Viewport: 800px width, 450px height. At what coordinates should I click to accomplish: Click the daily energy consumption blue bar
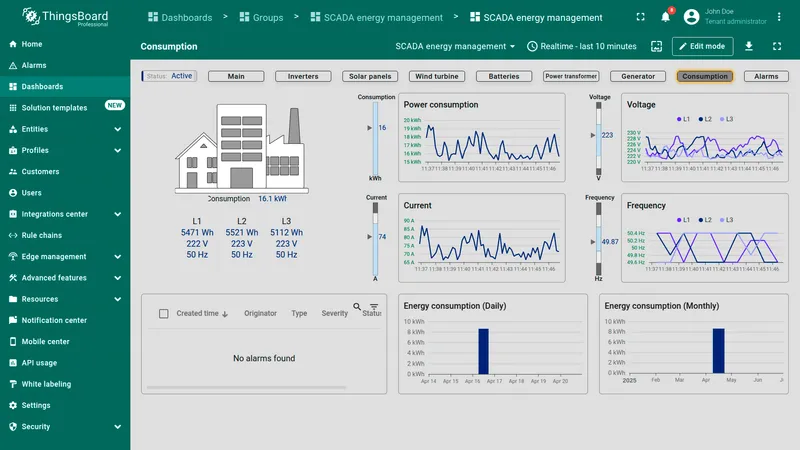tap(483, 351)
